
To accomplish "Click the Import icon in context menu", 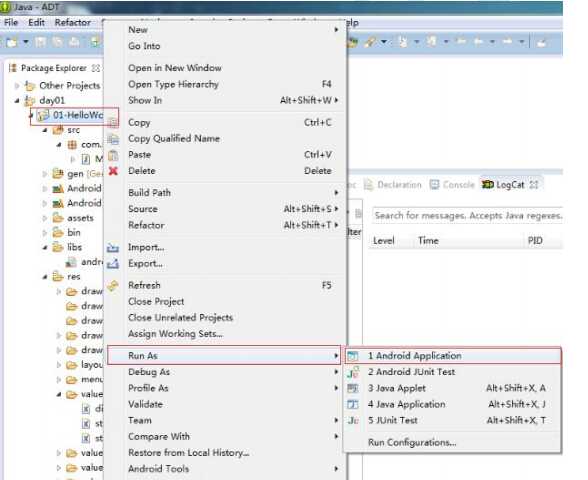I will click(113, 248).
